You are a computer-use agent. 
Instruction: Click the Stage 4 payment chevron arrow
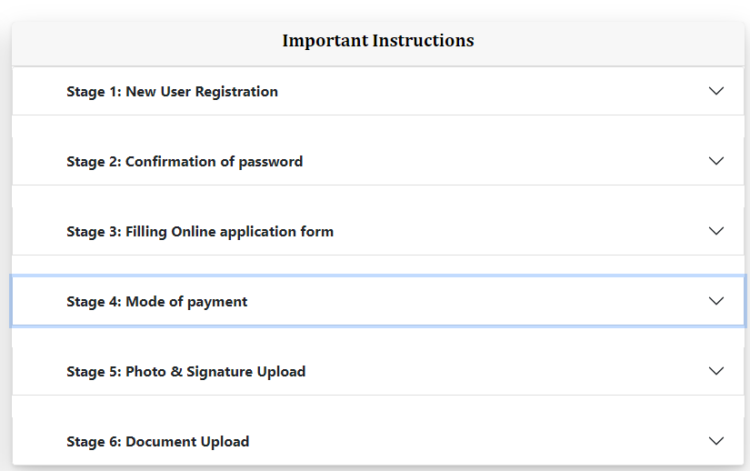click(x=715, y=301)
